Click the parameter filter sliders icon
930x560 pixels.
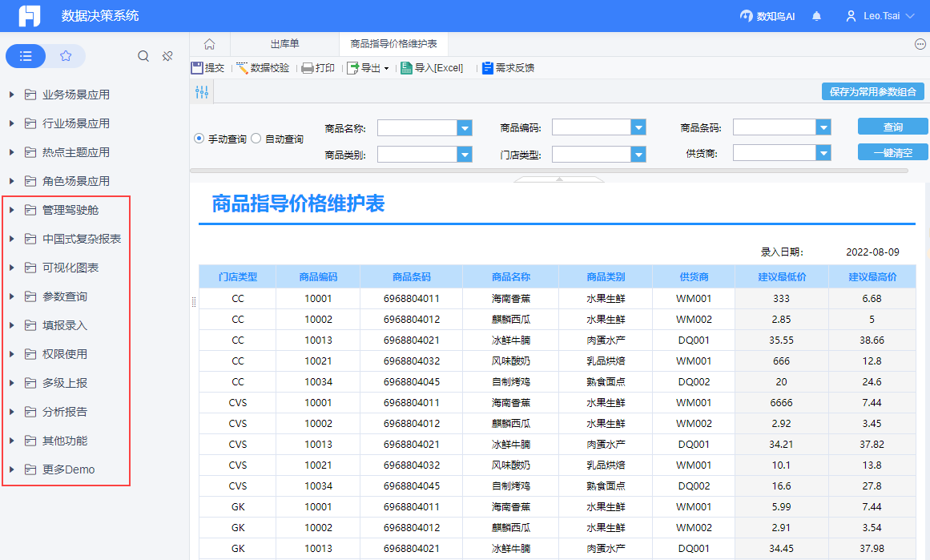click(x=202, y=92)
